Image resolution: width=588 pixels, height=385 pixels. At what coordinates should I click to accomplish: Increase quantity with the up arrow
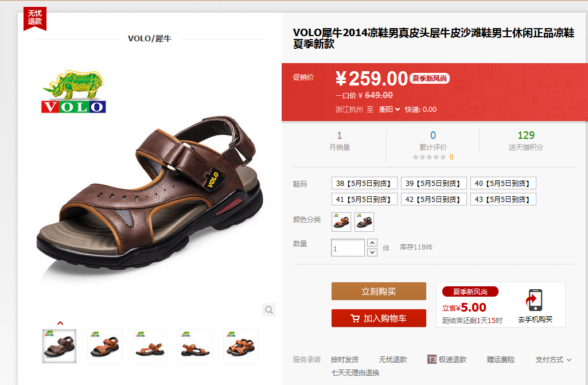pyautogui.click(x=372, y=243)
